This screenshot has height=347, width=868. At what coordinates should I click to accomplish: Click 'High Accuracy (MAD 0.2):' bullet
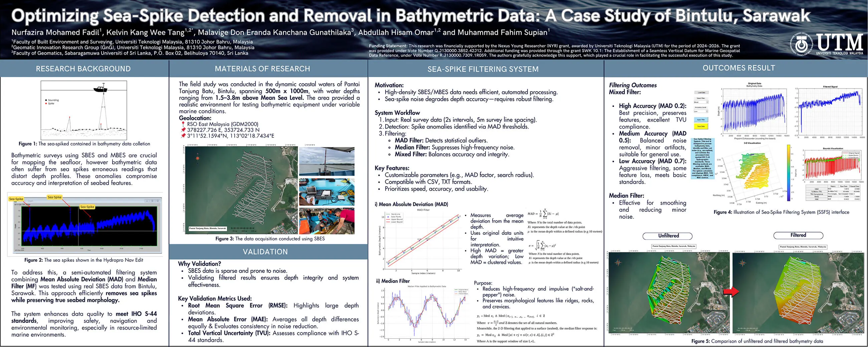[x=652, y=106]
